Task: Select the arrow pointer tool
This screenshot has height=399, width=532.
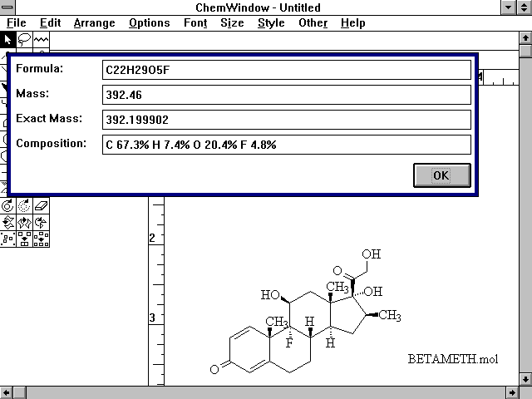Action: [x=7, y=39]
